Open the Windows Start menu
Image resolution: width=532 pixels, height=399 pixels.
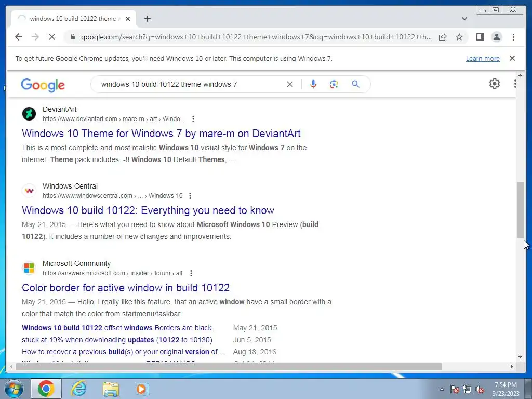[14, 389]
